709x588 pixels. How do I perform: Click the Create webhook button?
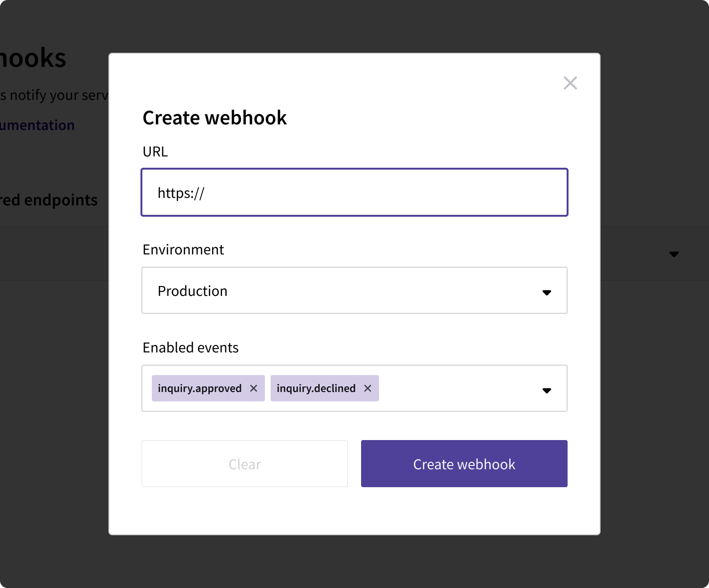463,464
